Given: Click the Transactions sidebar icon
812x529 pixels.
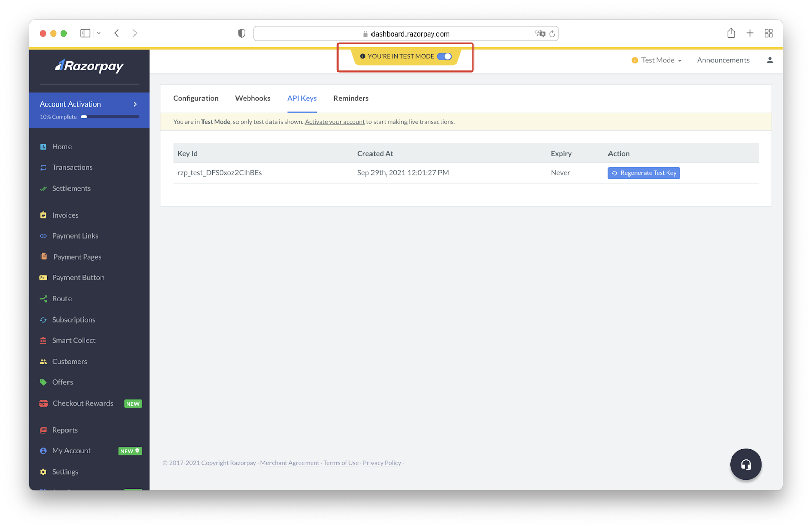Looking at the screenshot, I should (43, 167).
